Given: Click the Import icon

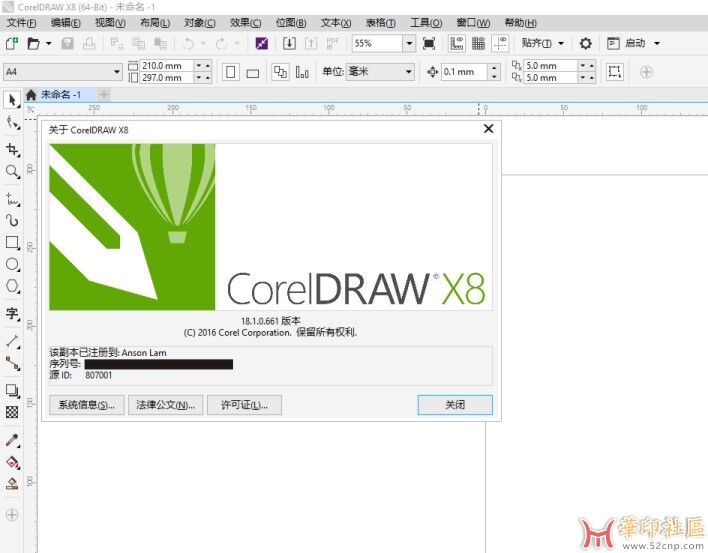Looking at the screenshot, I should coord(289,43).
